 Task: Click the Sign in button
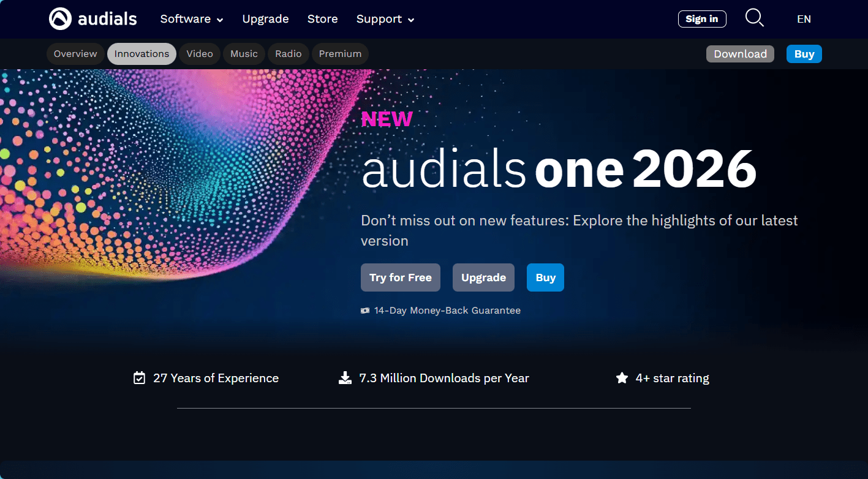702,19
